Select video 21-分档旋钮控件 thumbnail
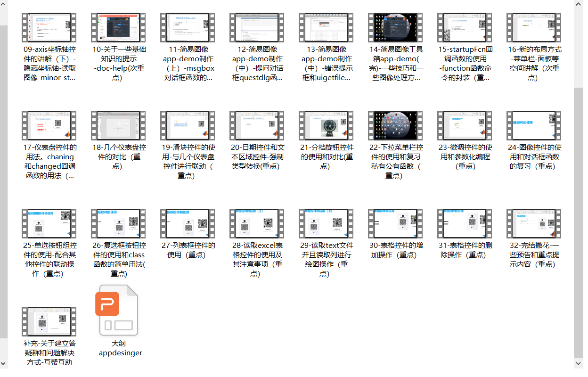 (x=326, y=125)
